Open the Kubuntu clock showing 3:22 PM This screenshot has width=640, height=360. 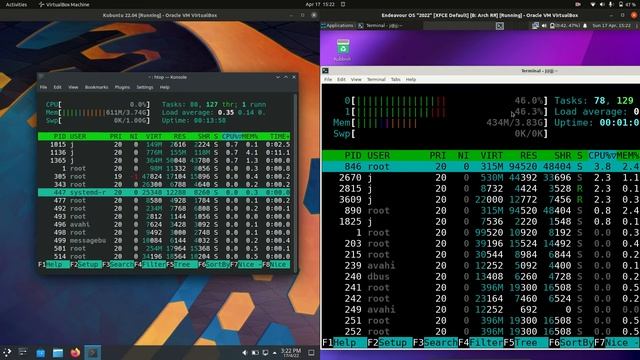(x=291, y=353)
